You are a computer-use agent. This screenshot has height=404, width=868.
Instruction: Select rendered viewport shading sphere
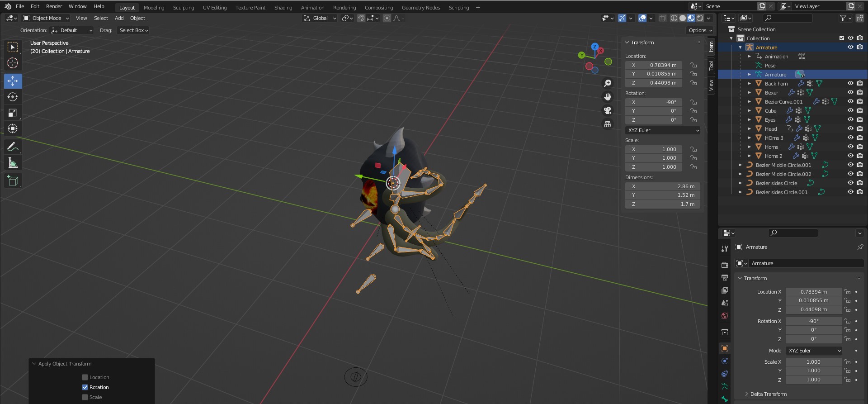700,18
